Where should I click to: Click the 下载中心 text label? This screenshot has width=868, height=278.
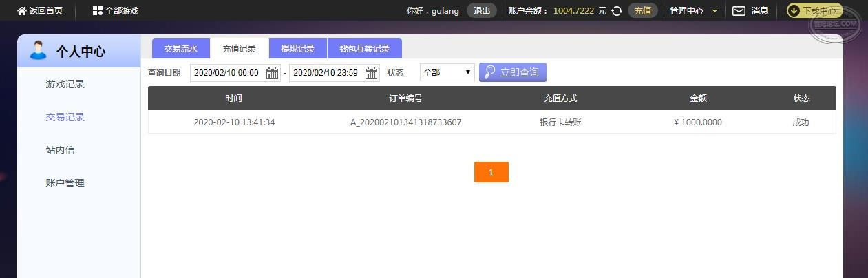click(820, 11)
